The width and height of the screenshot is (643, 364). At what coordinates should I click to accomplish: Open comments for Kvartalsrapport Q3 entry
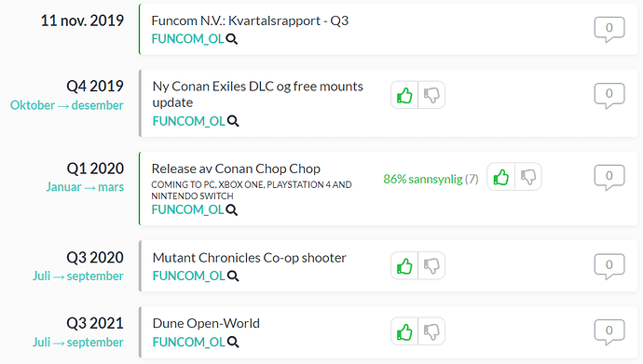tap(609, 29)
